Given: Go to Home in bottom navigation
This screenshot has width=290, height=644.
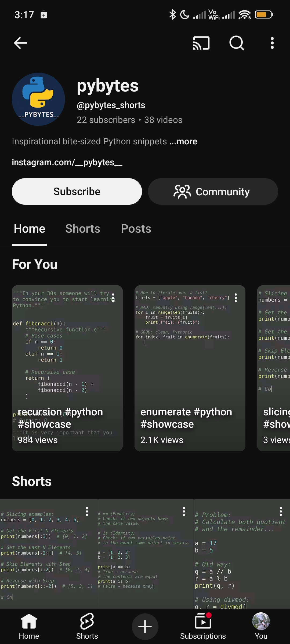Looking at the screenshot, I should tap(29, 627).
